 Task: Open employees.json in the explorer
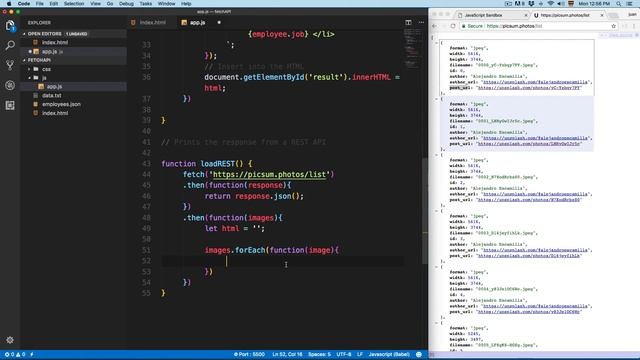(61, 104)
